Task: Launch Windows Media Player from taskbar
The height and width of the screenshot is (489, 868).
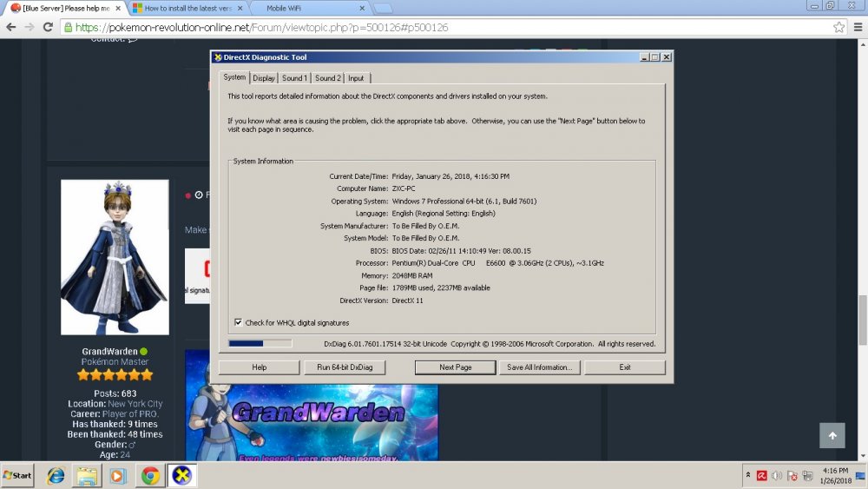Action: [x=118, y=476]
